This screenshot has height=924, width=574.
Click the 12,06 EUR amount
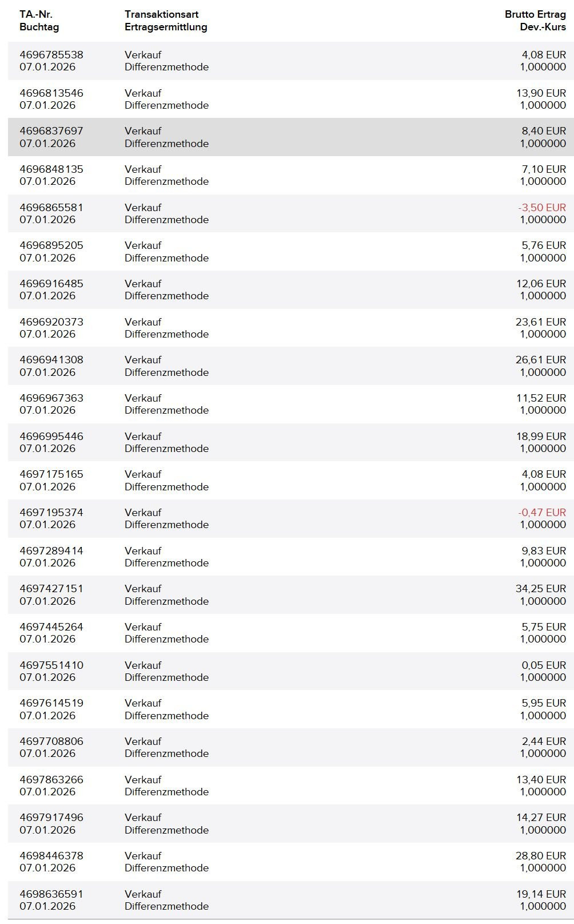click(541, 284)
